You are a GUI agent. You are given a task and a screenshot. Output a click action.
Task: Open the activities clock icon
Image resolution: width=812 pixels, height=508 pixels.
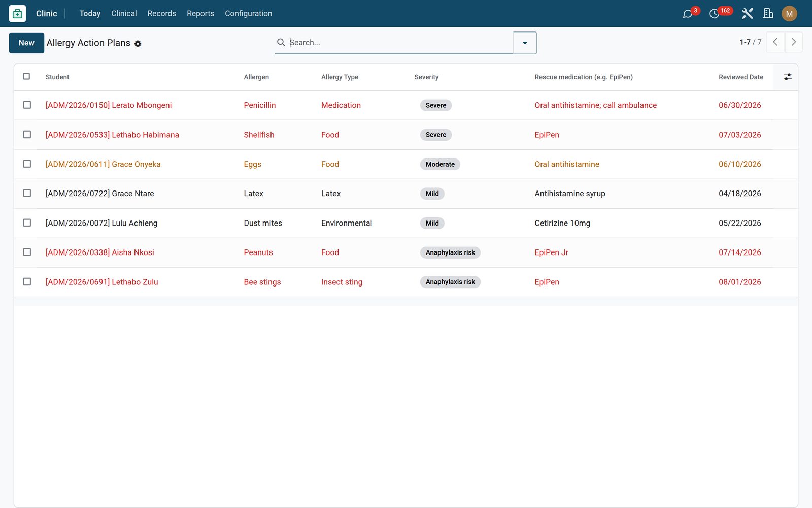(x=714, y=14)
